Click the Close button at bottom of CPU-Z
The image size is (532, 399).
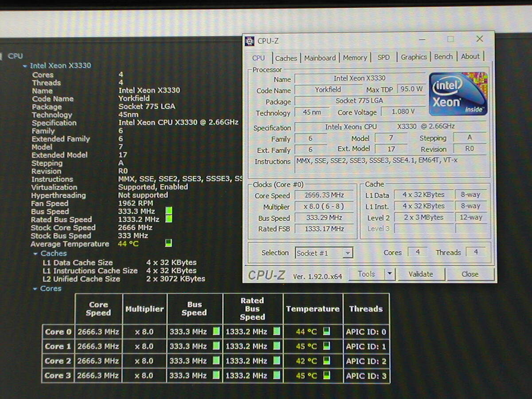tap(470, 274)
